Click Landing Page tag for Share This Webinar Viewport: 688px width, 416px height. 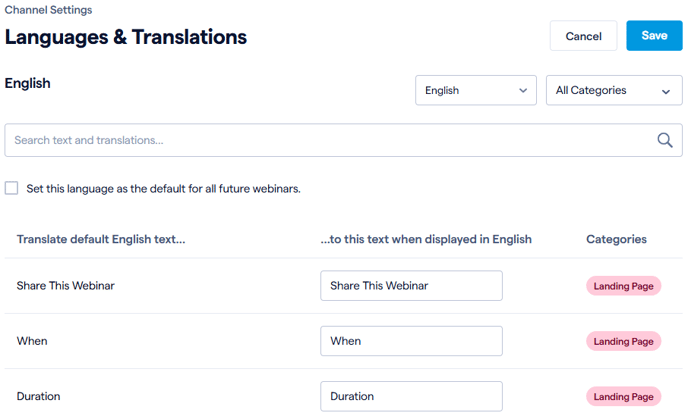[624, 286]
